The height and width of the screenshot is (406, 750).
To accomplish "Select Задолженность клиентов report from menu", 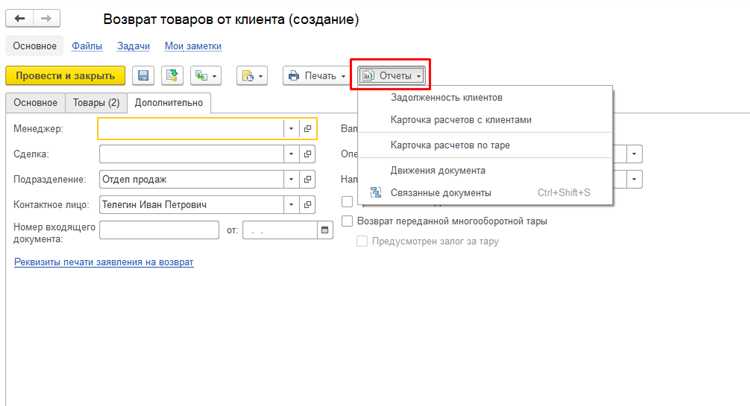I will coord(446,98).
